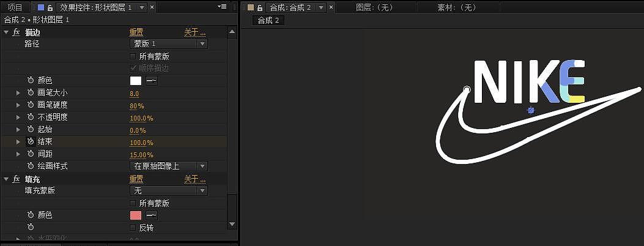Expand the 间距 property
Image resolution: width=644 pixels, height=246 pixels.
point(18,154)
